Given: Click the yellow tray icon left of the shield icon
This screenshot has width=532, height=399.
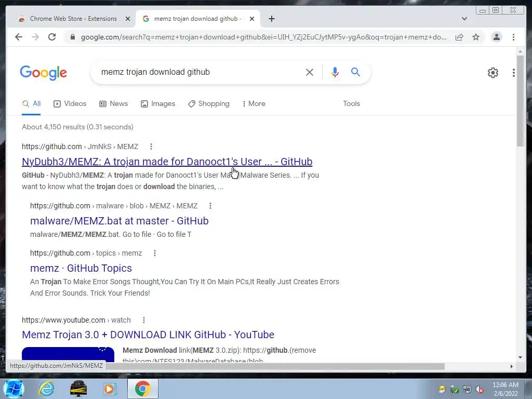Looking at the screenshot, I should point(442,390).
